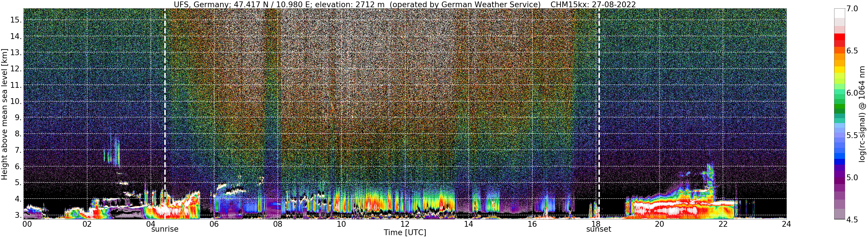
Task: Select the white dashed sunset marker line
Action: (x=599, y=114)
